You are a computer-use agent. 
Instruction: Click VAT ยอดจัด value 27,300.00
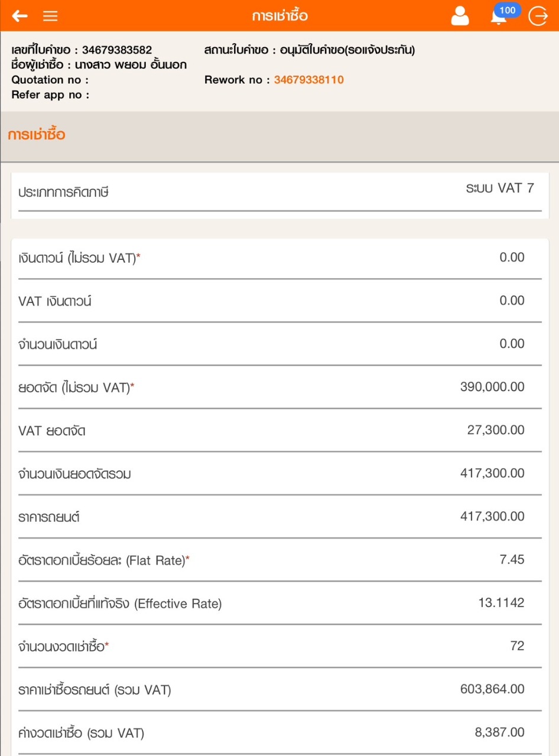pos(495,430)
